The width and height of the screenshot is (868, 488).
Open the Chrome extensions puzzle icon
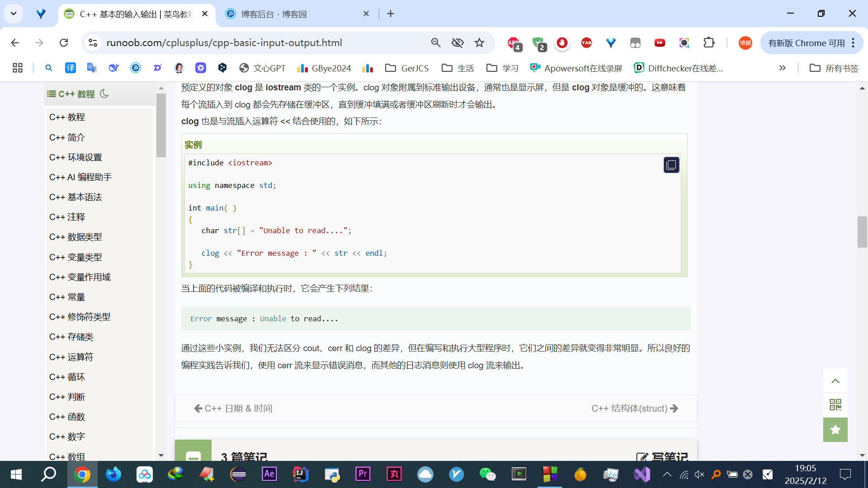click(709, 43)
